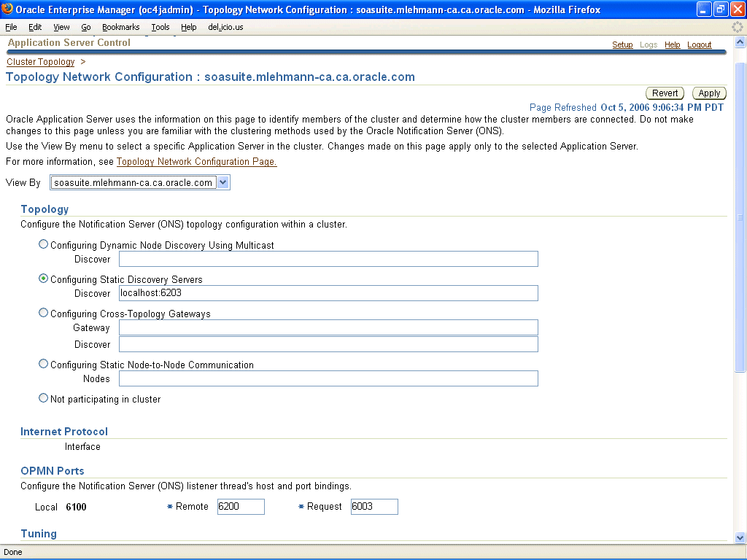Click the scrollbar down arrow

click(x=740, y=538)
